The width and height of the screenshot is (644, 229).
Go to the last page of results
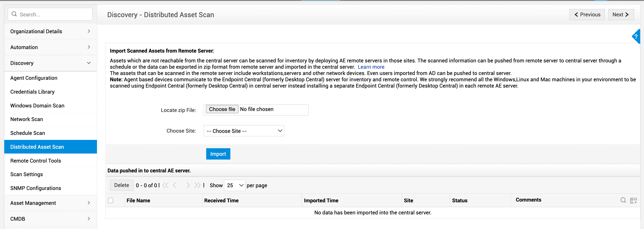(197, 185)
